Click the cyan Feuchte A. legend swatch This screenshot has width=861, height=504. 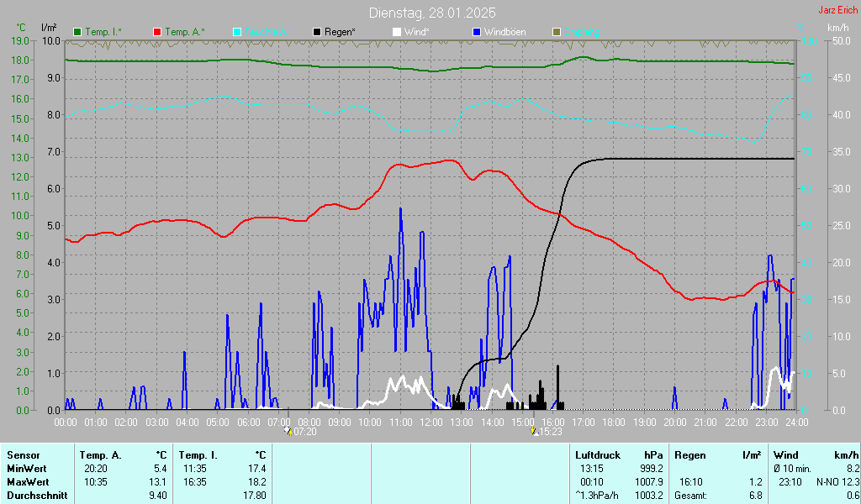237,33
